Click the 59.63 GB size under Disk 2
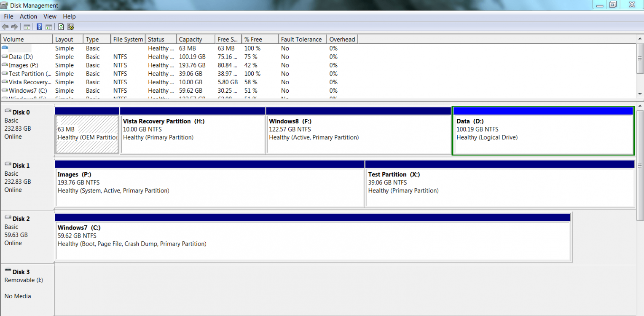Viewport: 644px width, 316px height. pyautogui.click(x=16, y=235)
